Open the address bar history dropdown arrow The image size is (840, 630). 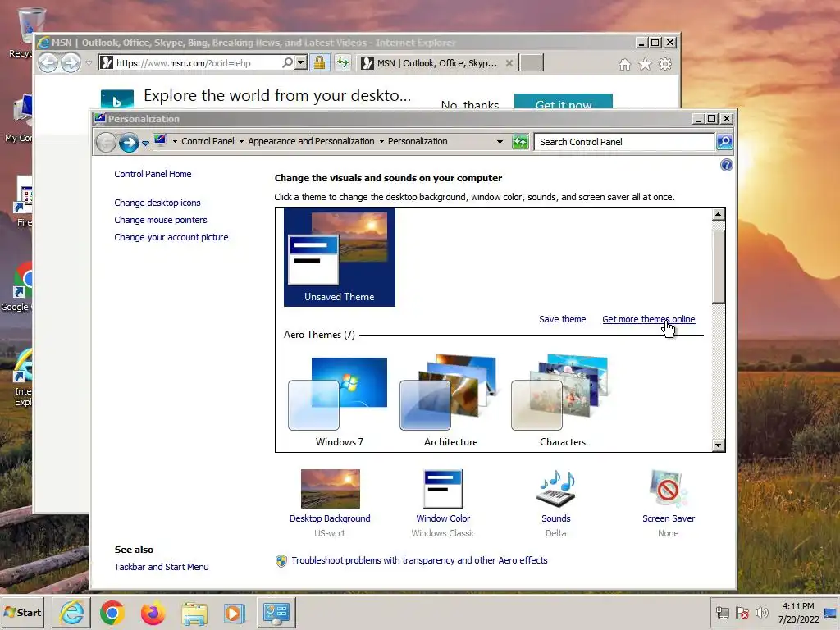500,142
